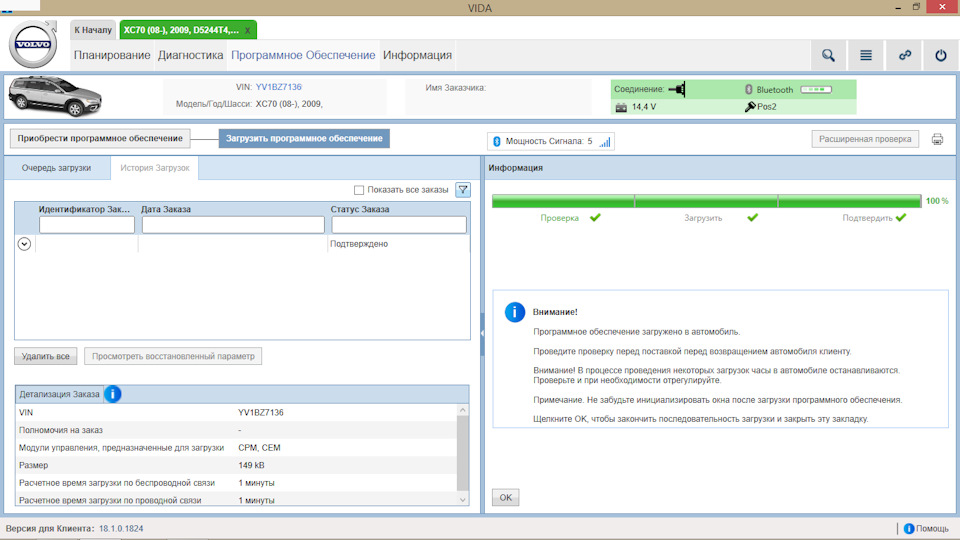Click the blue Внимание info icon

coord(514,312)
